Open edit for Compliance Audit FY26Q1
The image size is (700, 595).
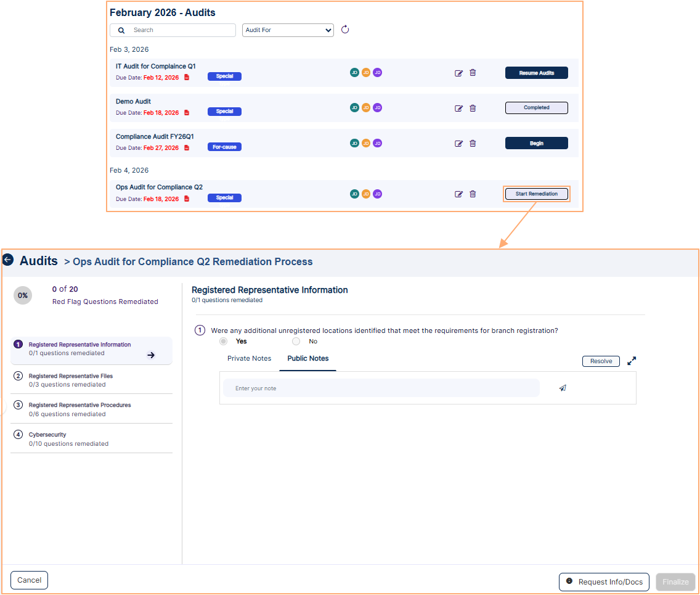coord(458,144)
